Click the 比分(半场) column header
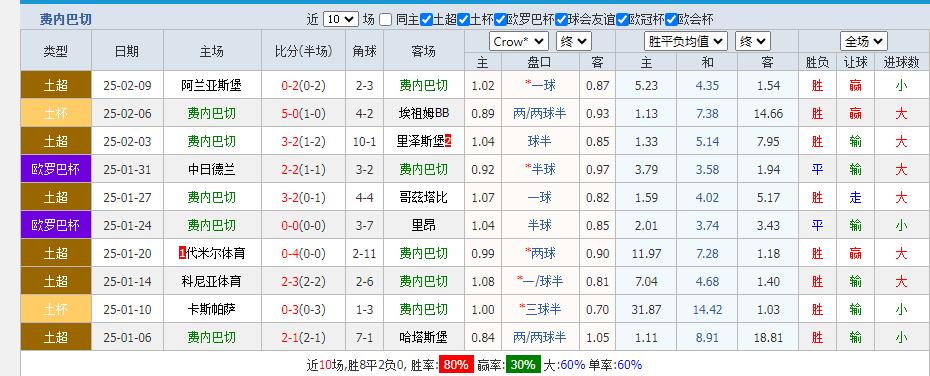Image resolution: width=930 pixels, height=376 pixels. [303, 52]
